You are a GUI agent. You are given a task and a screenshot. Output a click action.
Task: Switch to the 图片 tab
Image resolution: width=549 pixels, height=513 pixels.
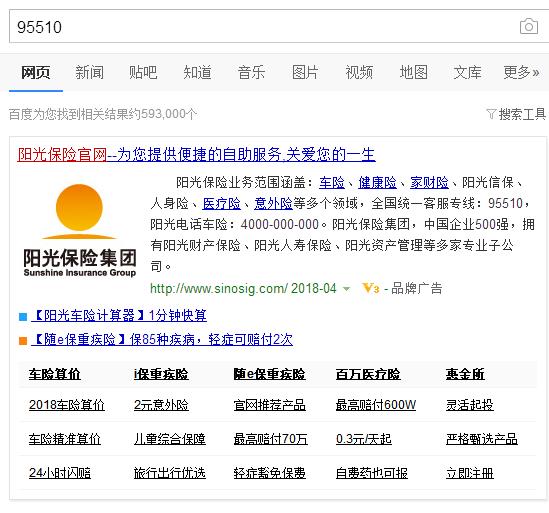[305, 72]
